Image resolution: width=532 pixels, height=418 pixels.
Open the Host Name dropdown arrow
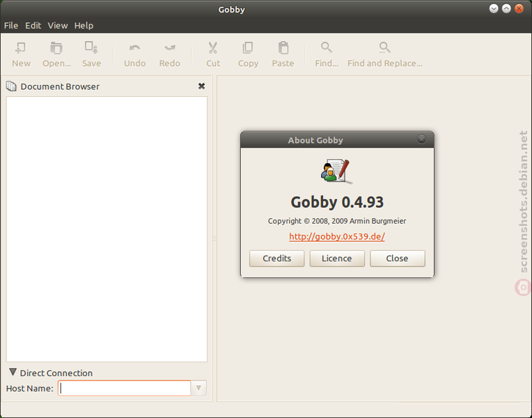[199, 388]
